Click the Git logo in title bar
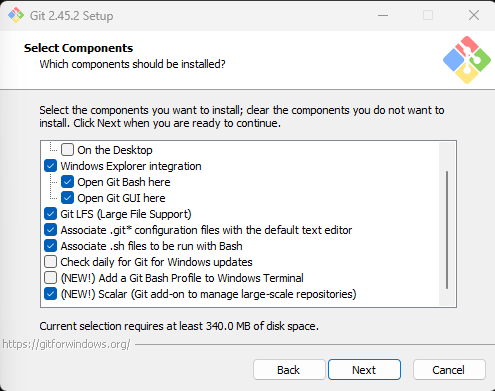Viewport: 495px width, 391px height. click(16, 15)
